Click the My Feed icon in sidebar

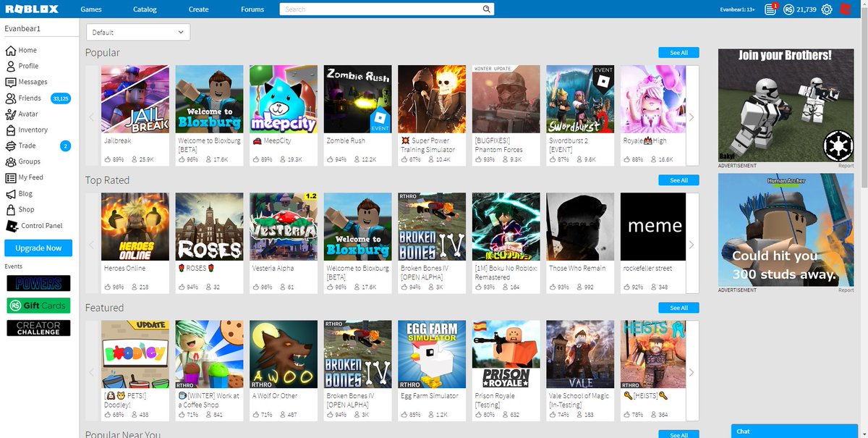[x=11, y=177]
